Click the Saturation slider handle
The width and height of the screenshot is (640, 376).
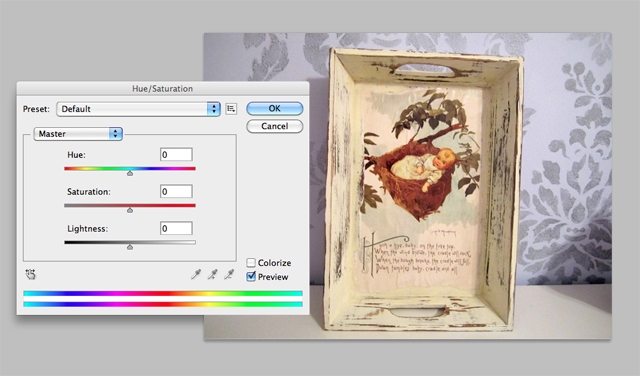130,210
